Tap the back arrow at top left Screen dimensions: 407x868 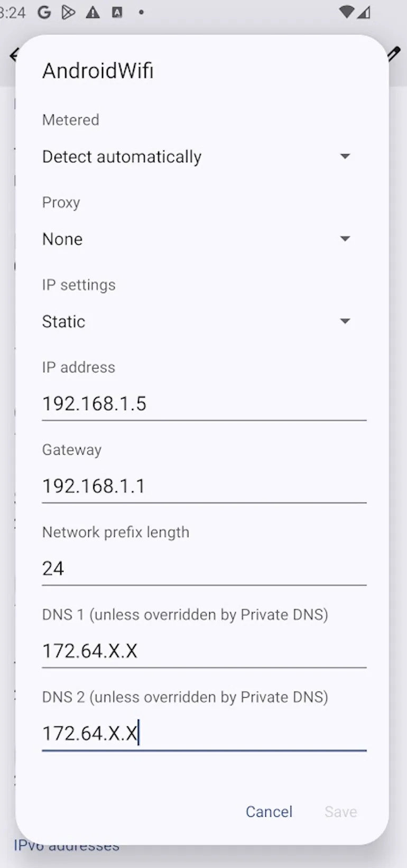[14, 55]
